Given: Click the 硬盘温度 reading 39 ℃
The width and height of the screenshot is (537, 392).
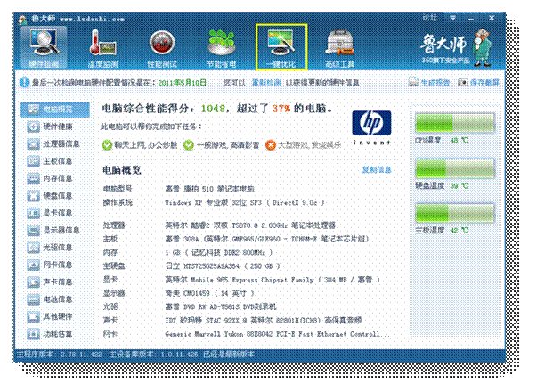Looking at the screenshot, I should tap(460, 186).
